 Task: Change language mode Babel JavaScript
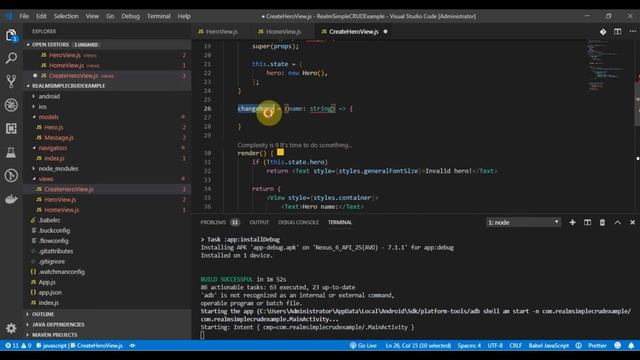[x=549, y=346]
